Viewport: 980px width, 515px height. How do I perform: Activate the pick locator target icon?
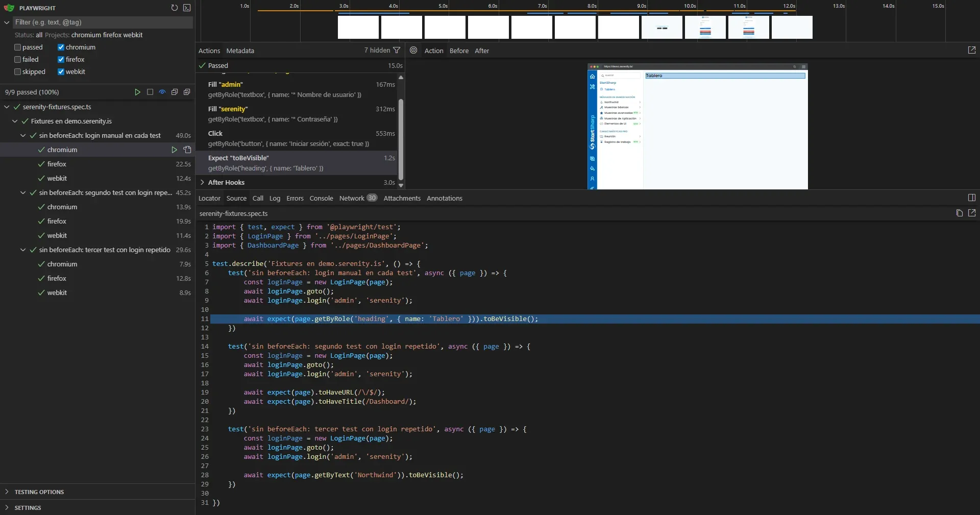tap(413, 51)
